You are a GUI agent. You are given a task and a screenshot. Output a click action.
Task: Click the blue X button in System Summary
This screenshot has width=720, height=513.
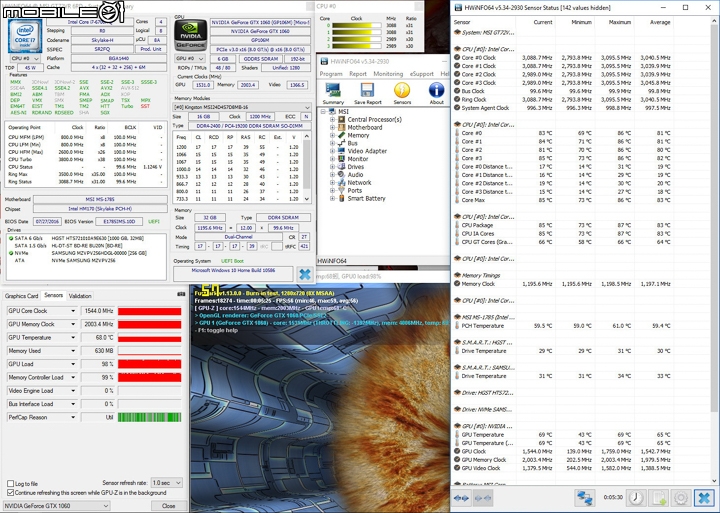pos(304,274)
